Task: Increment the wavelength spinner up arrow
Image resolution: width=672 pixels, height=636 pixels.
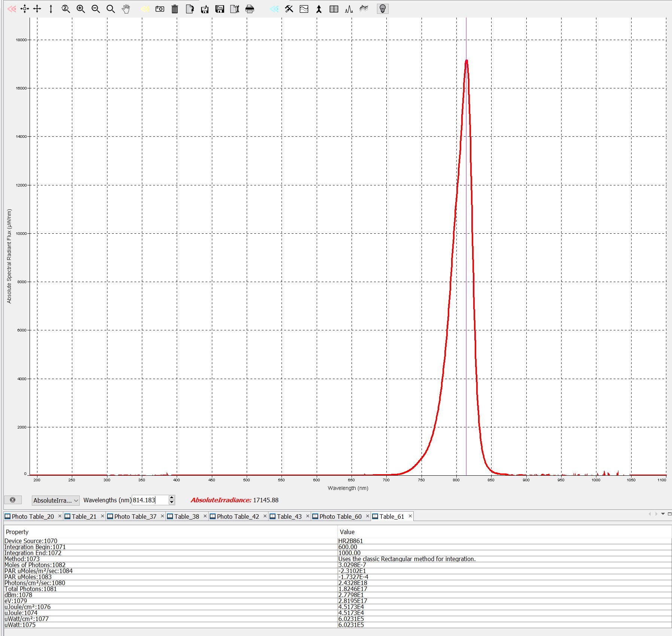Action: [x=171, y=498]
